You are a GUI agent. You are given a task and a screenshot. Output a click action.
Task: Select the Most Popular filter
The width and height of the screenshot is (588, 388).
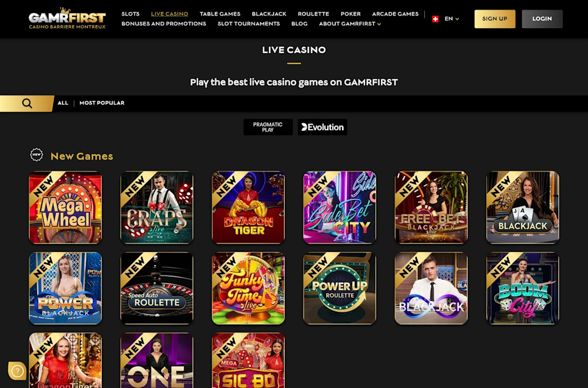pos(102,103)
